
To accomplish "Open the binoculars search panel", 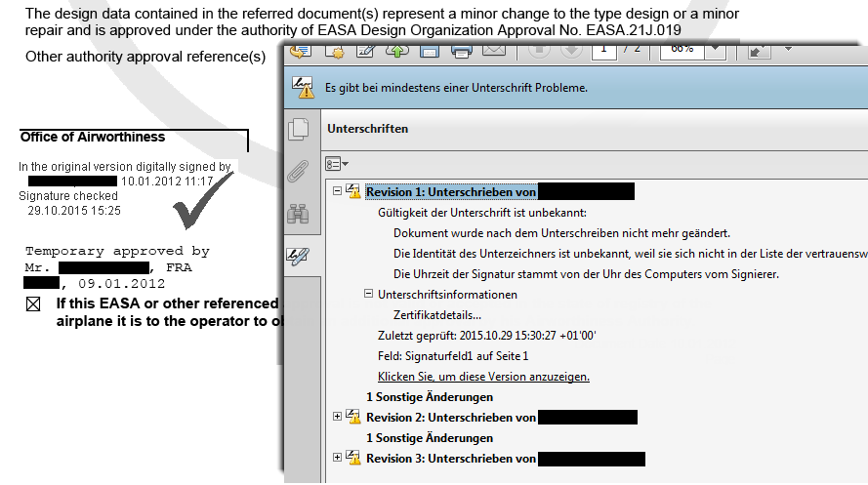I will [298, 214].
